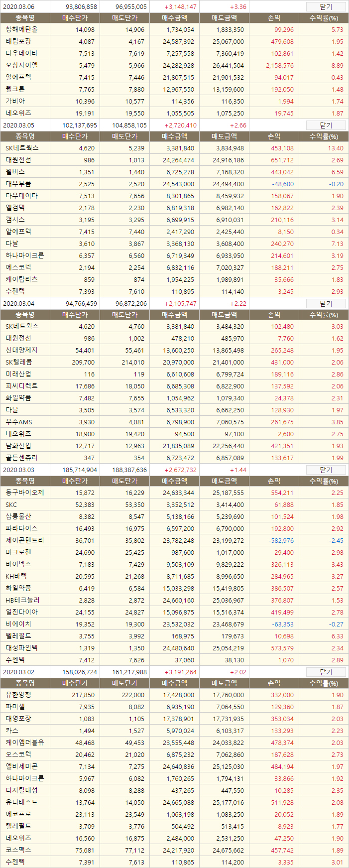Screen dimensions: 349x868
Task: Select the 2020.03.02 date cell
Action: [19, 672]
